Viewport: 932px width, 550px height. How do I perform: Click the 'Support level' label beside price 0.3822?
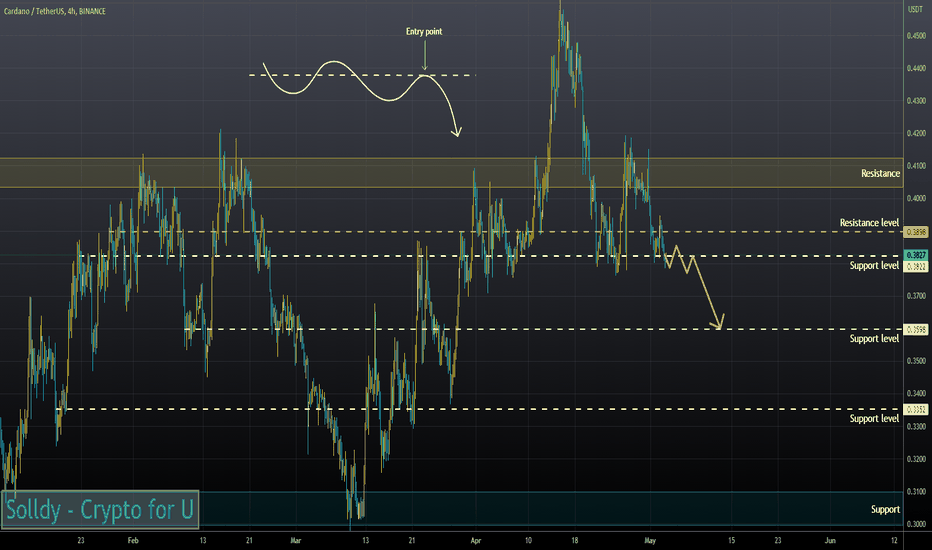tap(874, 265)
